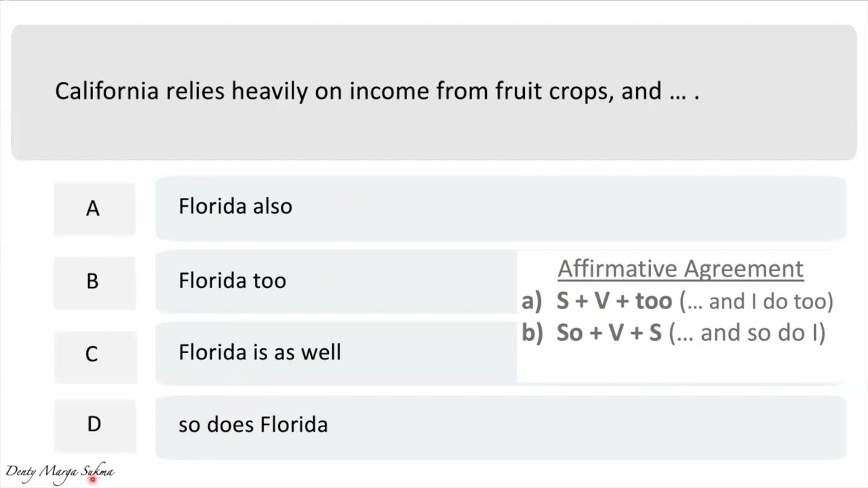Select the letter D option box

click(x=94, y=425)
